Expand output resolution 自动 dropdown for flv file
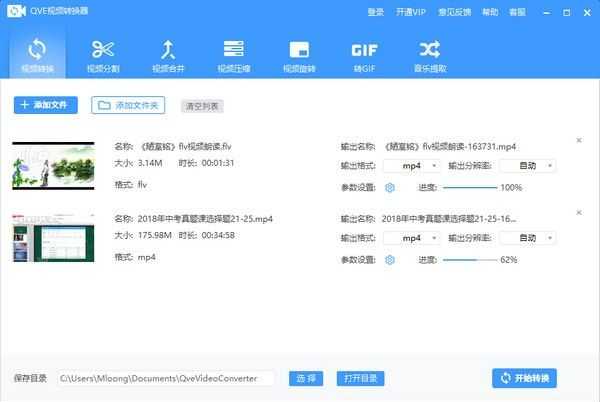600x402 pixels. [x=528, y=166]
